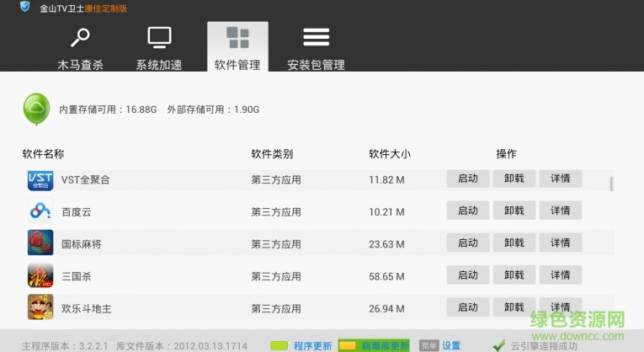Click the 康佳定制版 title text
The image size is (644, 352).
[105, 8]
